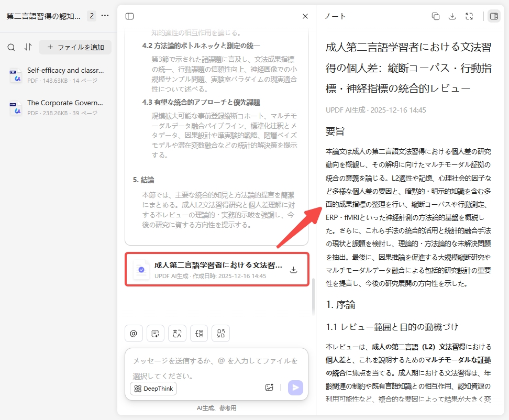Toggle the chat panel sidebar visibility
509x420 pixels.
tap(128, 16)
